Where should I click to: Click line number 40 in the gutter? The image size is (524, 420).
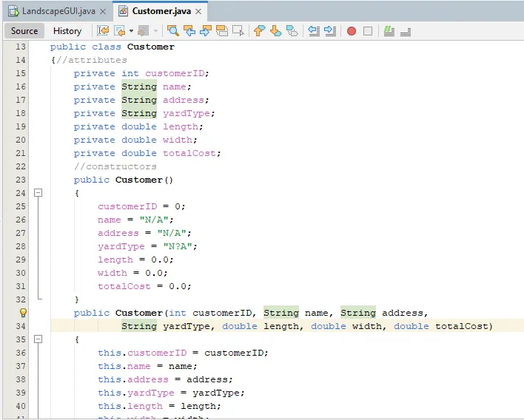point(21,406)
